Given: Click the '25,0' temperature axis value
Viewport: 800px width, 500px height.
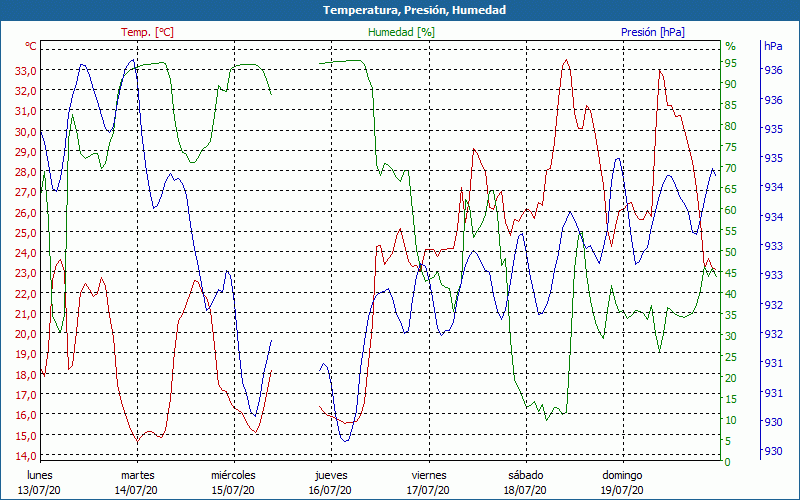Looking at the screenshot, I should [x=25, y=233].
